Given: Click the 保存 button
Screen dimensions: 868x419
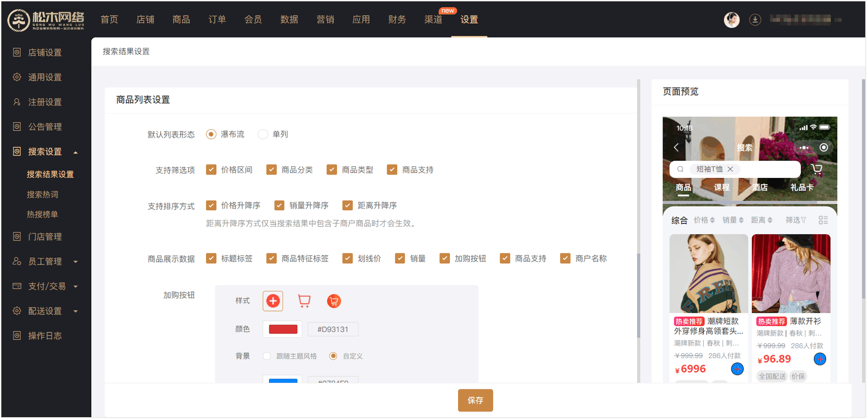Looking at the screenshot, I should [x=475, y=400].
